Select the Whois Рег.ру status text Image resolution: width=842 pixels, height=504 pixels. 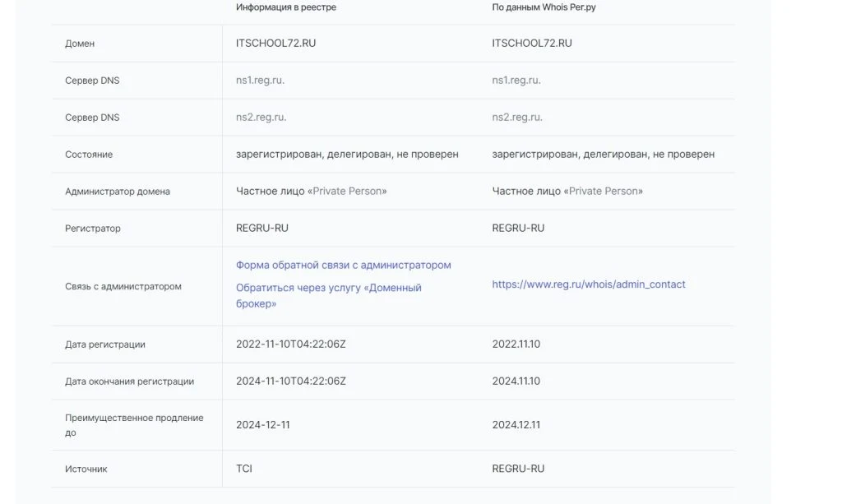[603, 155]
